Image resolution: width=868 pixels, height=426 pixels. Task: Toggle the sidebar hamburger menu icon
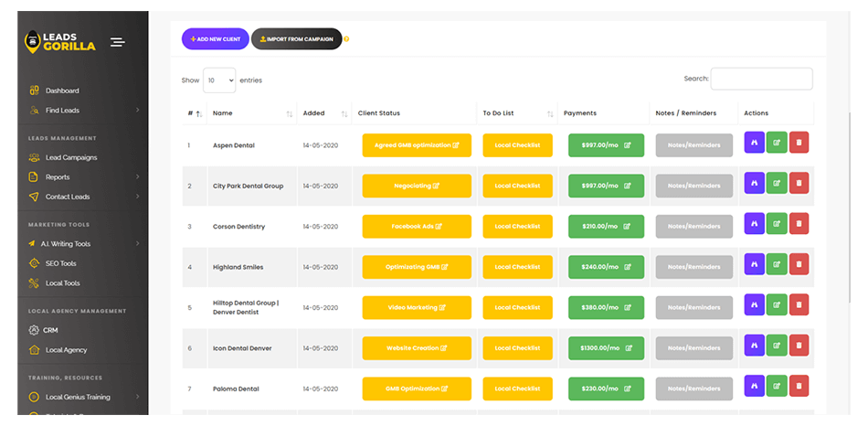pyautogui.click(x=117, y=41)
